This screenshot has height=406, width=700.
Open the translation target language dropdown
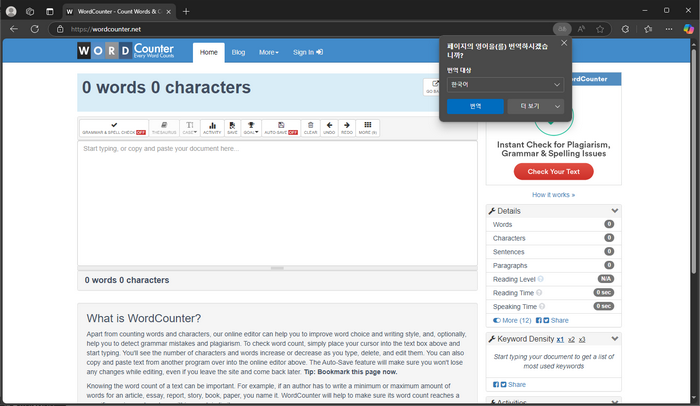click(x=505, y=84)
